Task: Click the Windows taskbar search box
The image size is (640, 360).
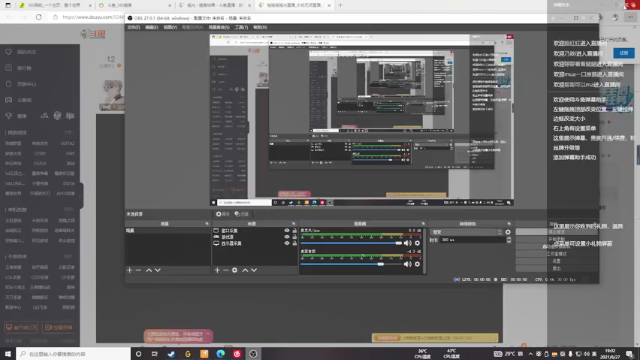Action: pos(73,354)
